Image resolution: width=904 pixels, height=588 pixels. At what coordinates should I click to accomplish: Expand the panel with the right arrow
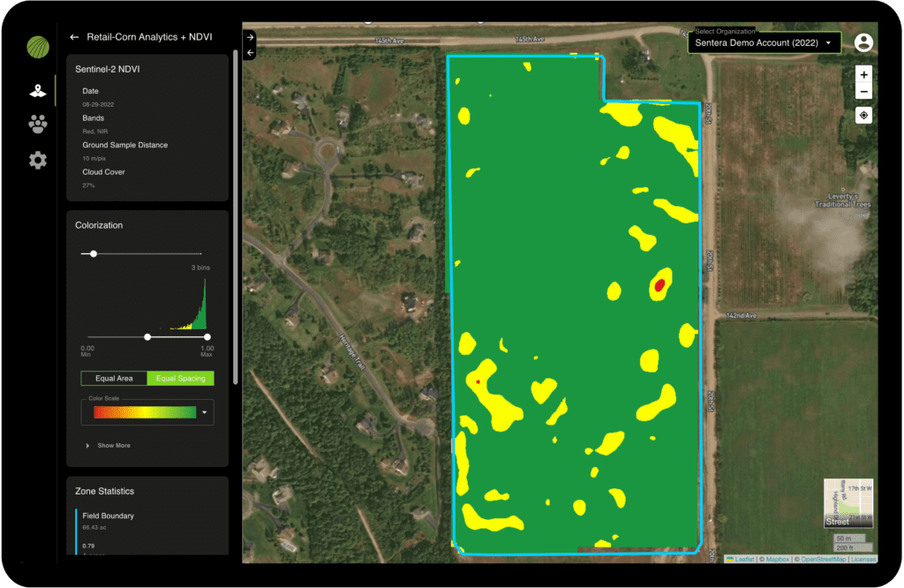pos(250,37)
